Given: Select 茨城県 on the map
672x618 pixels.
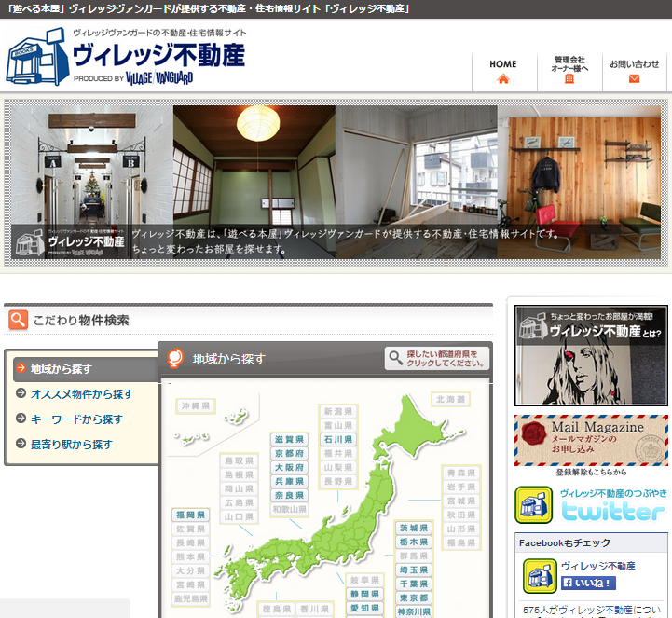Looking at the screenshot, I should pyautogui.click(x=414, y=528).
